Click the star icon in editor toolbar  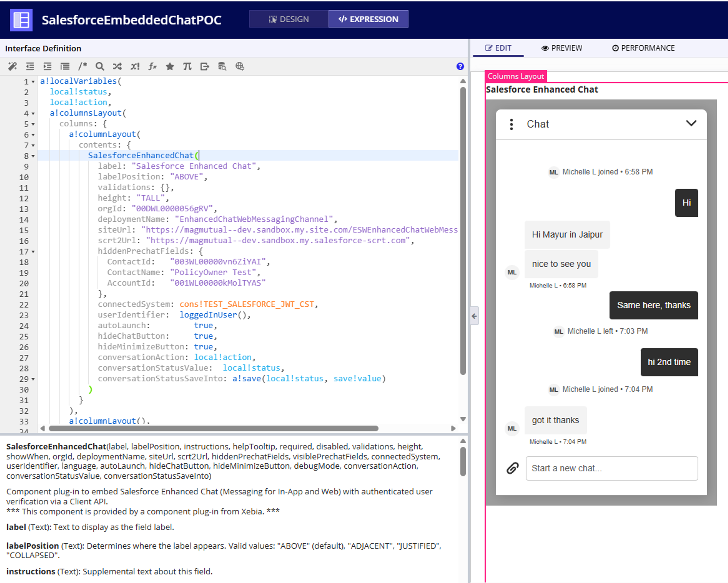click(170, 66)
